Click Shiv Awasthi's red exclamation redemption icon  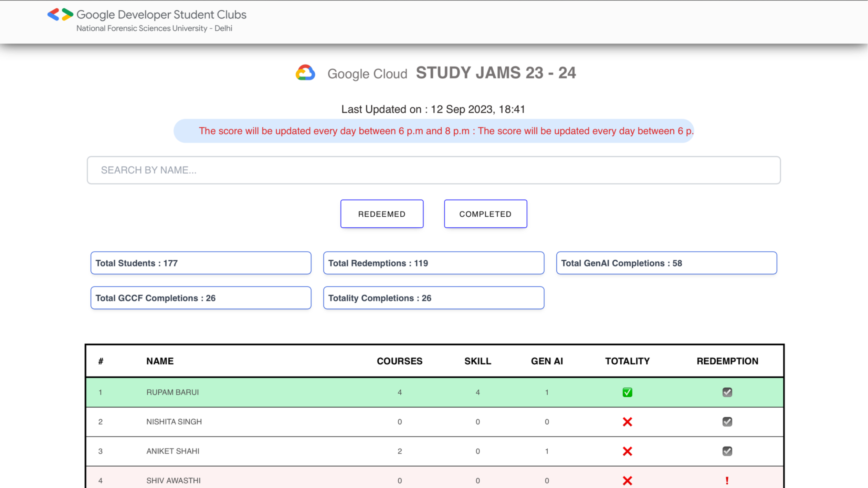(727, 481)
